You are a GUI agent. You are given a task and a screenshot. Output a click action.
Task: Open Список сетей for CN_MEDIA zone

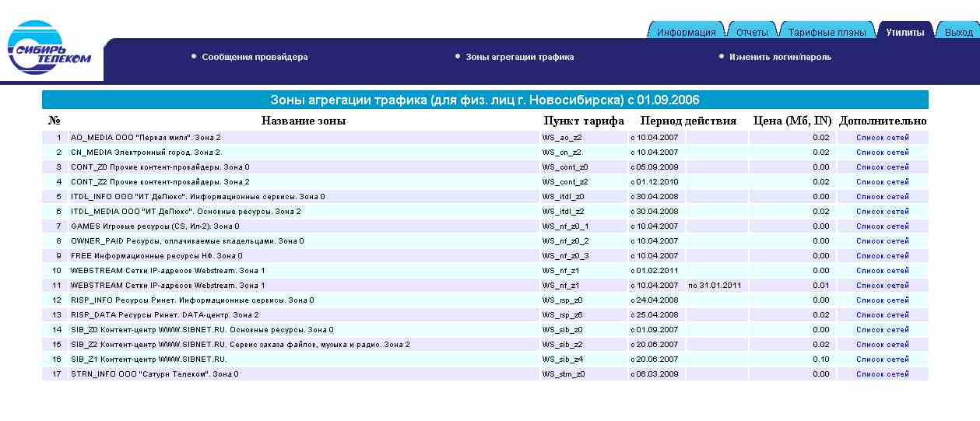click(x=882, y=153)
